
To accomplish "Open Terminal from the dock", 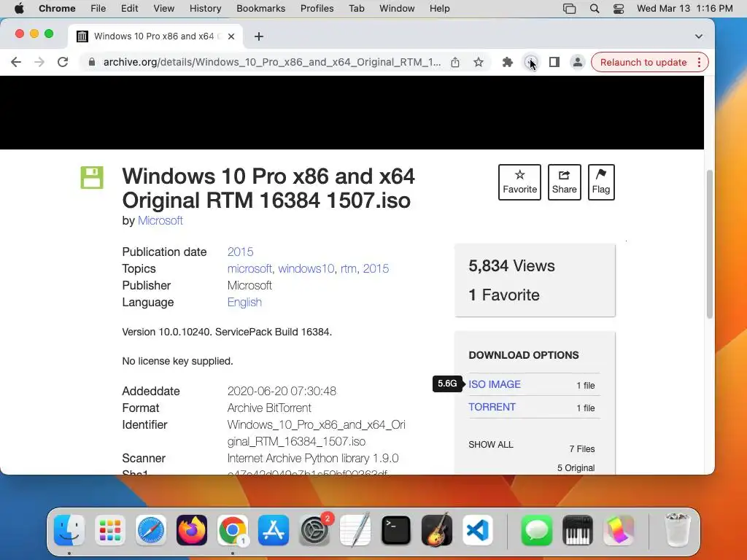I will (396, 530).
